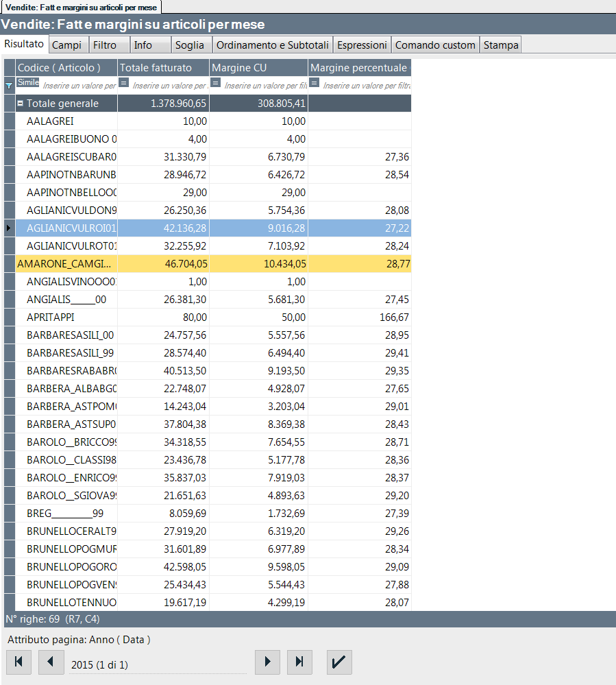
Task: Open the Ordinamento e Subtotali tab
Action: coord(272,45)
